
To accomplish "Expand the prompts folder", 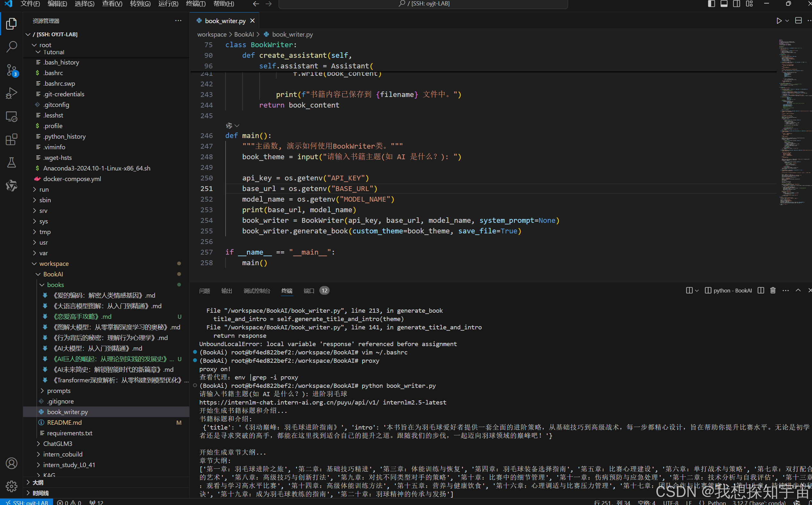I will tap(42, 390).
